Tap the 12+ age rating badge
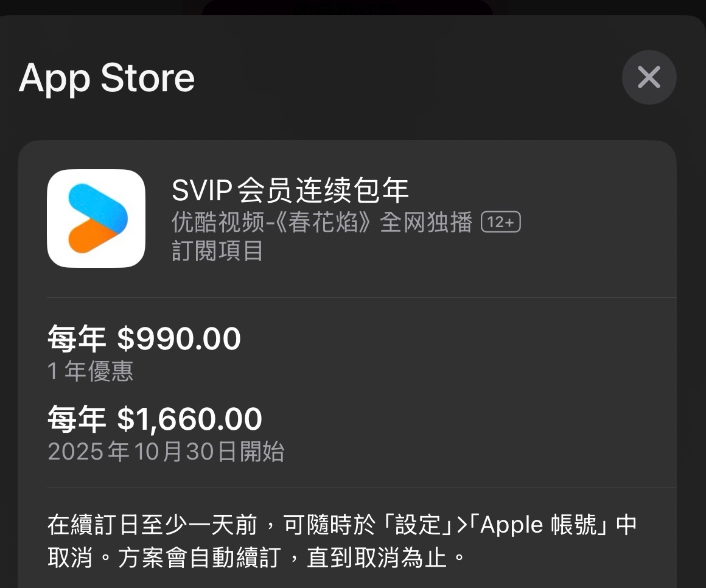This screenshot has height=588, width=706. [x=501, y=222]
